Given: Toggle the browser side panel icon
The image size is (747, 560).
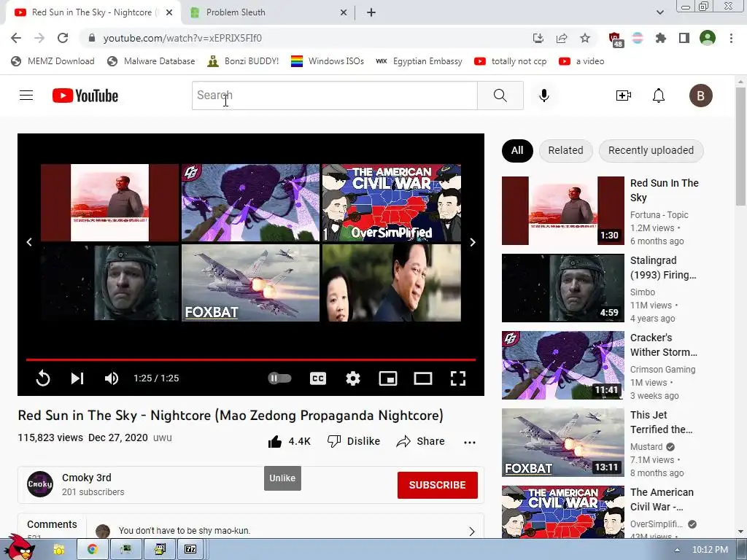Looking at the screenshot, I should (x=684, y=38).
